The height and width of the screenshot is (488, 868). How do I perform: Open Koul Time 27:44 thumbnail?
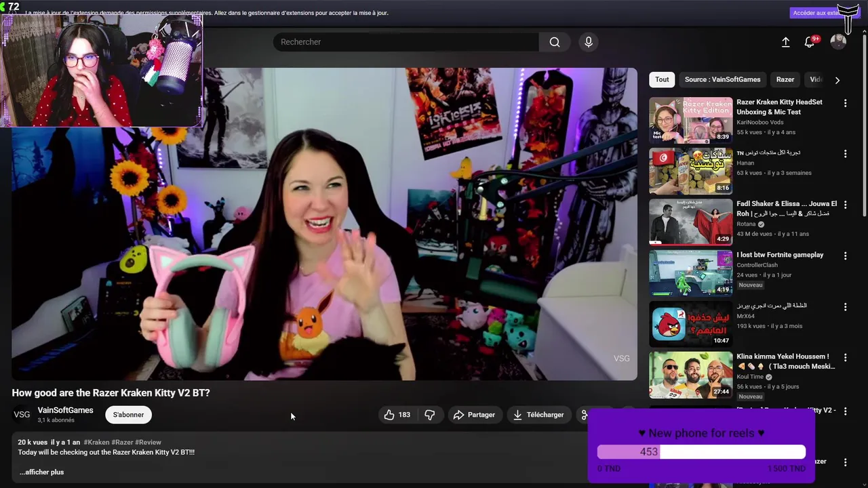click(x=690, y=374)
